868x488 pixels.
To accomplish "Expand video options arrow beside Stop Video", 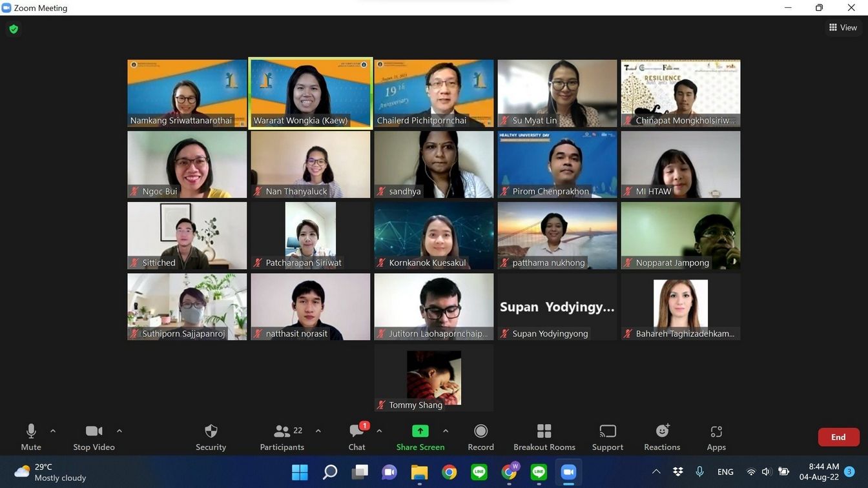I will tap(119, 431).
